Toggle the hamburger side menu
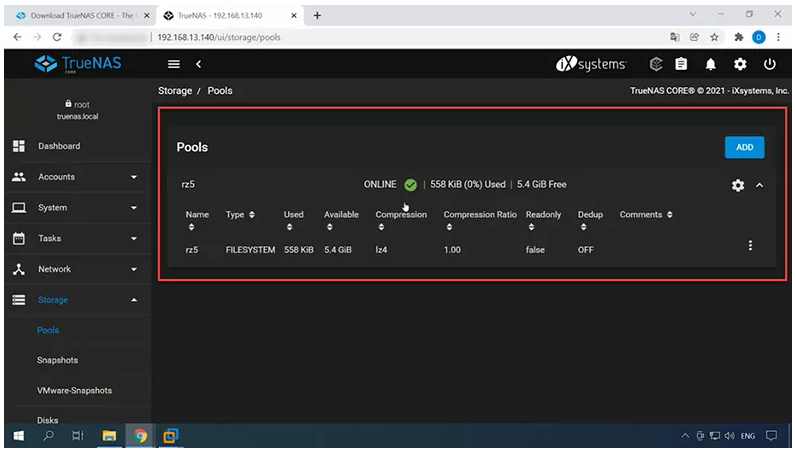 click(x=174, y=64)
